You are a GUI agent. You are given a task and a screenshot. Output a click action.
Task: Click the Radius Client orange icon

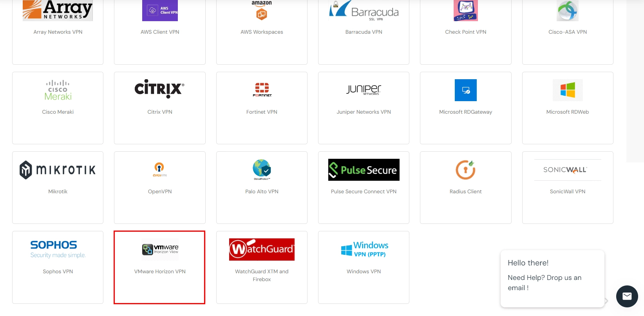click(466, 170)
